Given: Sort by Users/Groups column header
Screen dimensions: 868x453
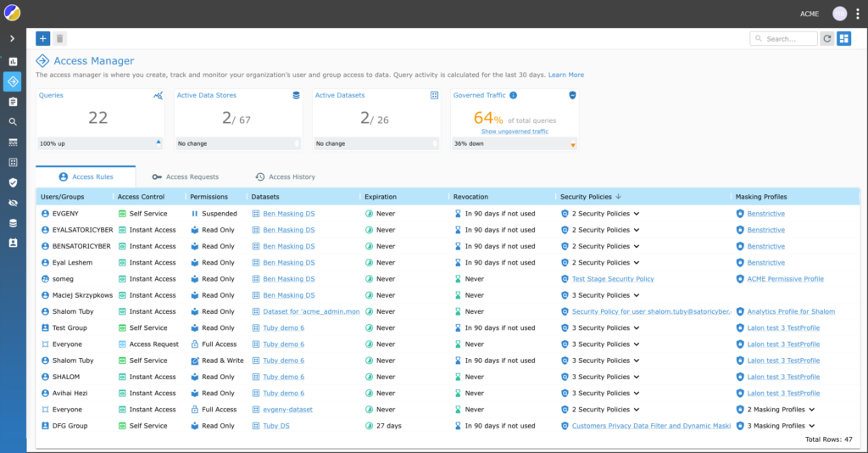Looking at the screenshot, I should (x=63, y=197).
